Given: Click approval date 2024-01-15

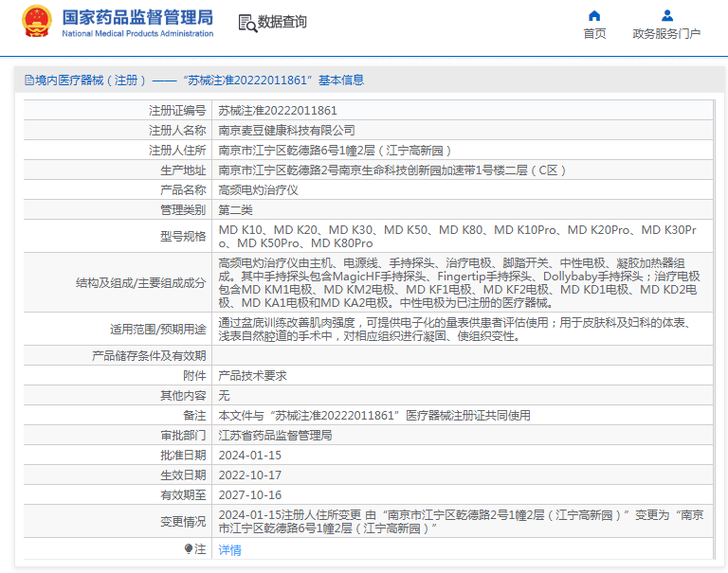Looking at the screenshot, I should (250, 456).
